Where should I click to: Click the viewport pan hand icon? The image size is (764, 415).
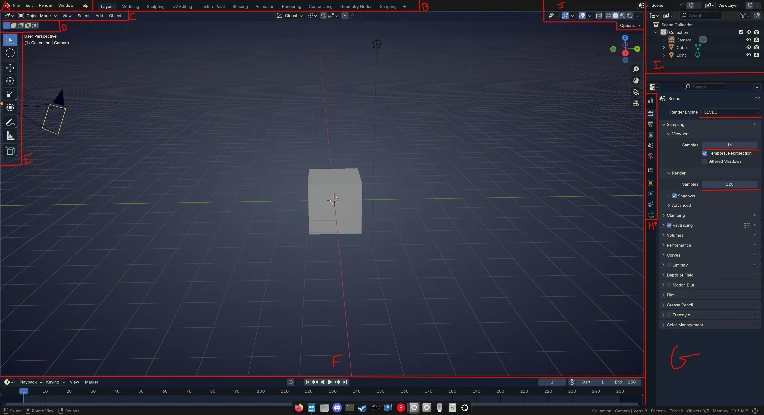pos(636,80)
